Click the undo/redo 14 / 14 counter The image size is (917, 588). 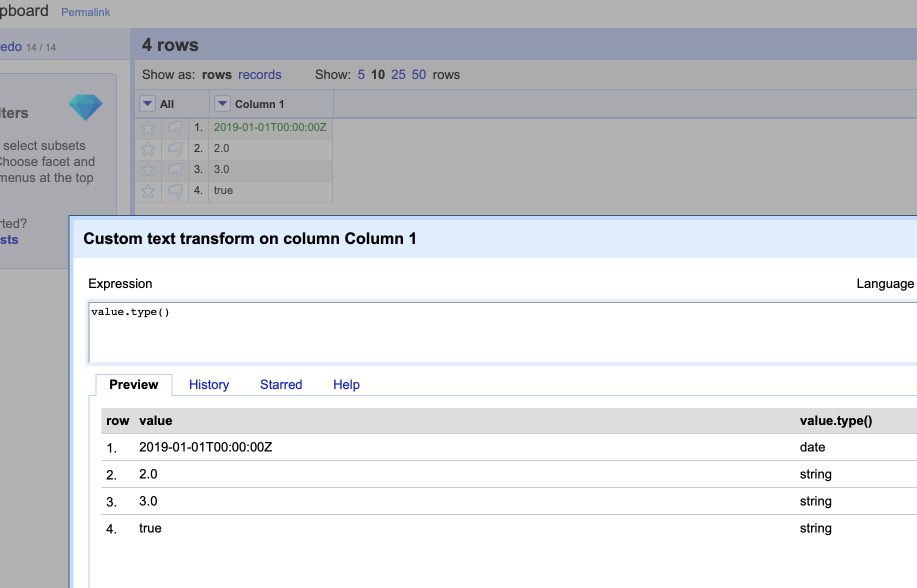tap(41, 47)
